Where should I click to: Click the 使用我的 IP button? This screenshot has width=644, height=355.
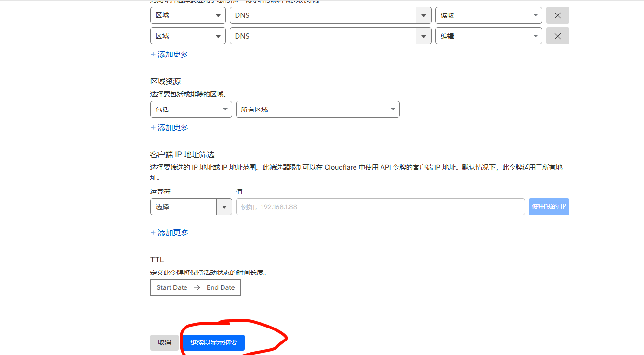[549, 206]
